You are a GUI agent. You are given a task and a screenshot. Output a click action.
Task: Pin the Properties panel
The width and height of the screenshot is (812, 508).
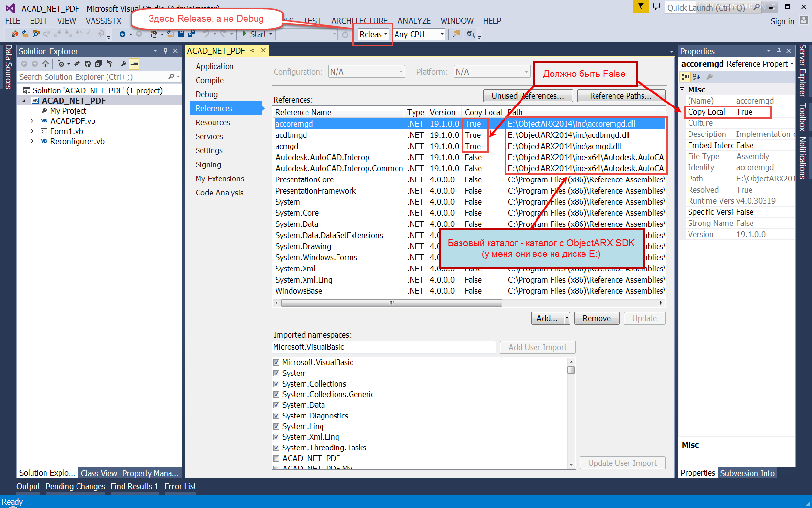point(779,51)
